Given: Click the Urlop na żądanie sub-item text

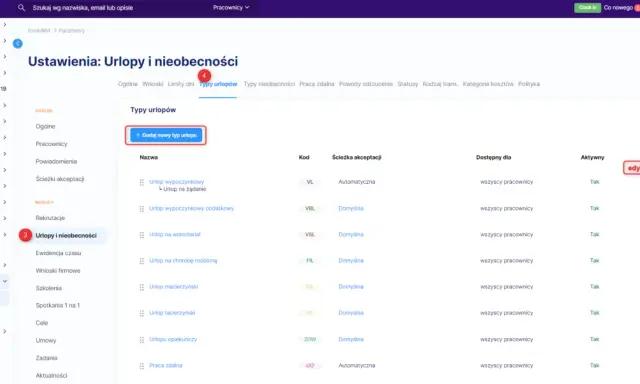Looking at the screenshot, I should point(185,189).
